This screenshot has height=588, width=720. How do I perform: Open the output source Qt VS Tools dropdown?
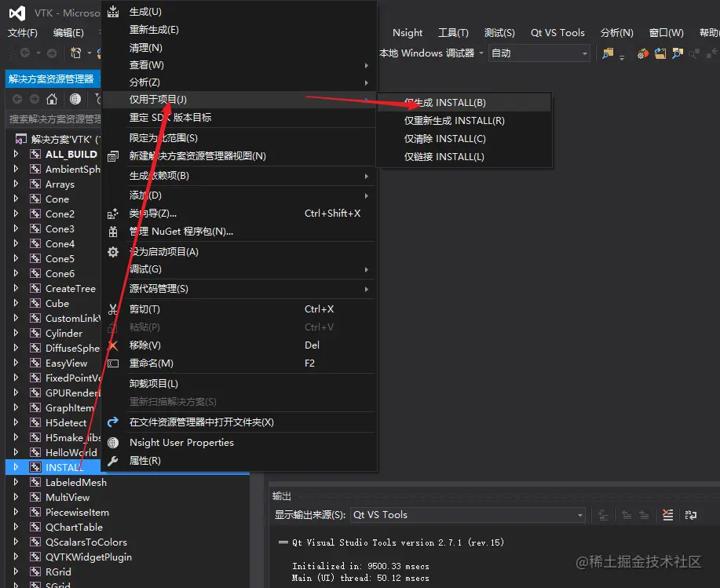pyautogui.click(x=468, y=515)
